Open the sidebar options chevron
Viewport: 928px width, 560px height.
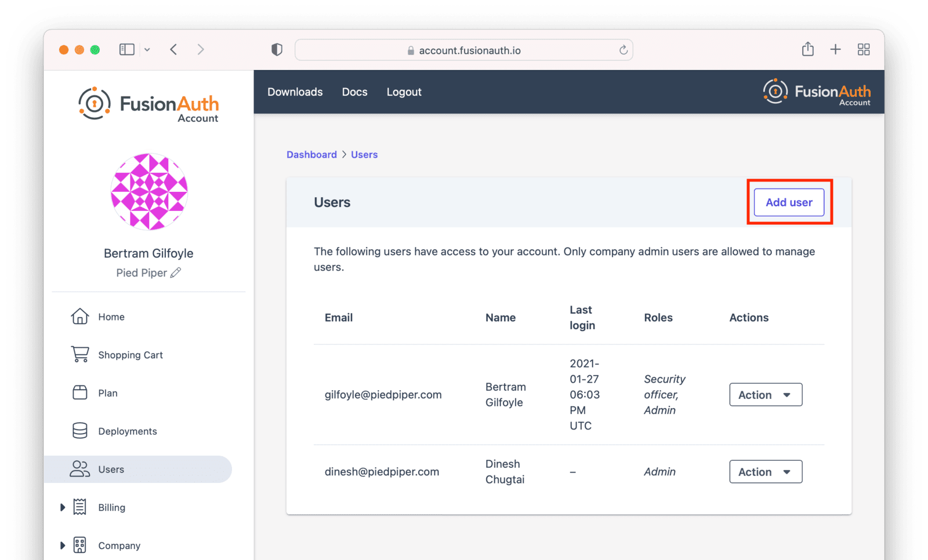[147, 50]
